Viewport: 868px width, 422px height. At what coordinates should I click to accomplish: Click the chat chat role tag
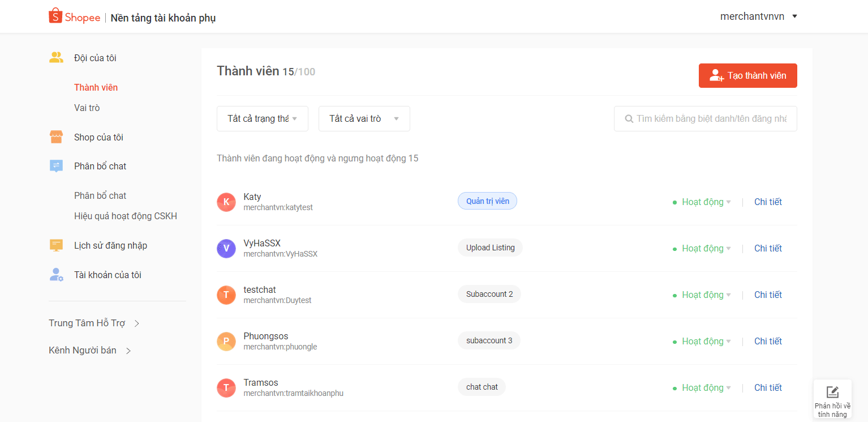coord(482,387)
